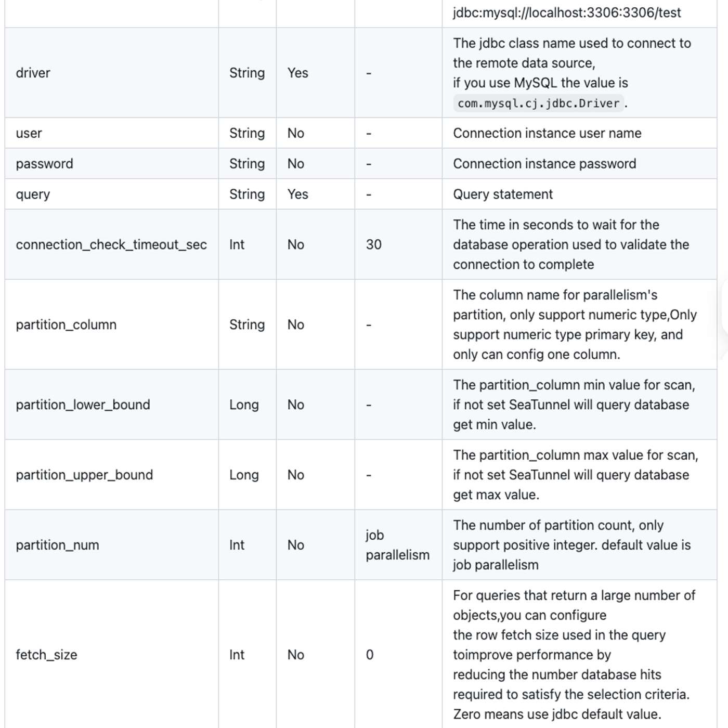The image size is (728, 728).
Task: Select the 'driver' option name cell
Action: coord(33,73)
